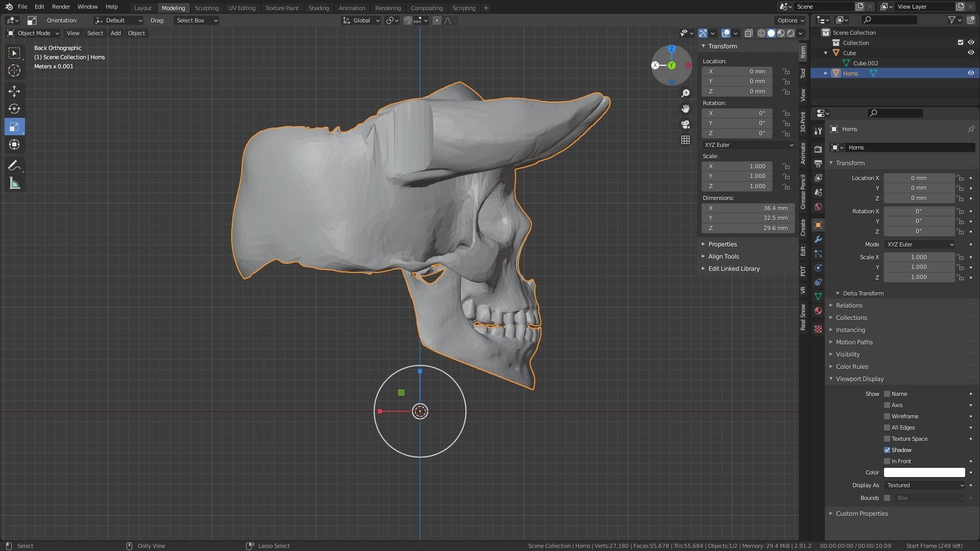Open the 3D-Print sidebar tab
Image resolution: width=980 pixels, height=551 pixels.
click(x=803, y=122)
